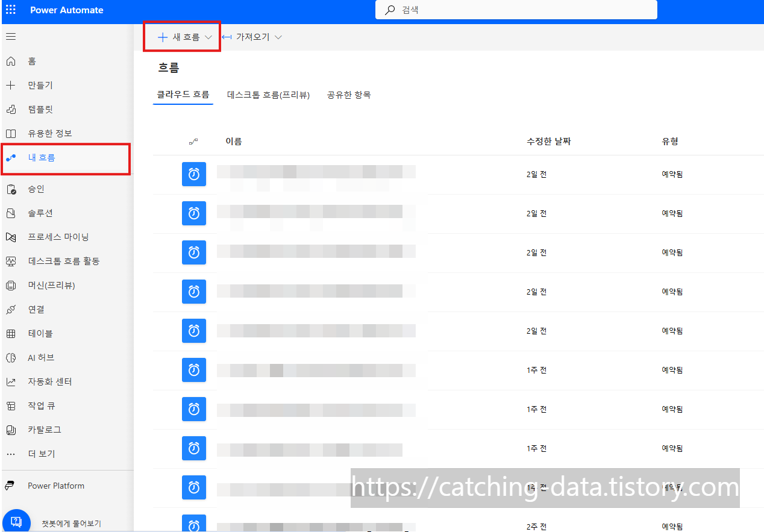Viewport: 764px width, 532px height.
Task: Expand the 새 흐름 dropdown chevron
Action: [x=208, y=37]
